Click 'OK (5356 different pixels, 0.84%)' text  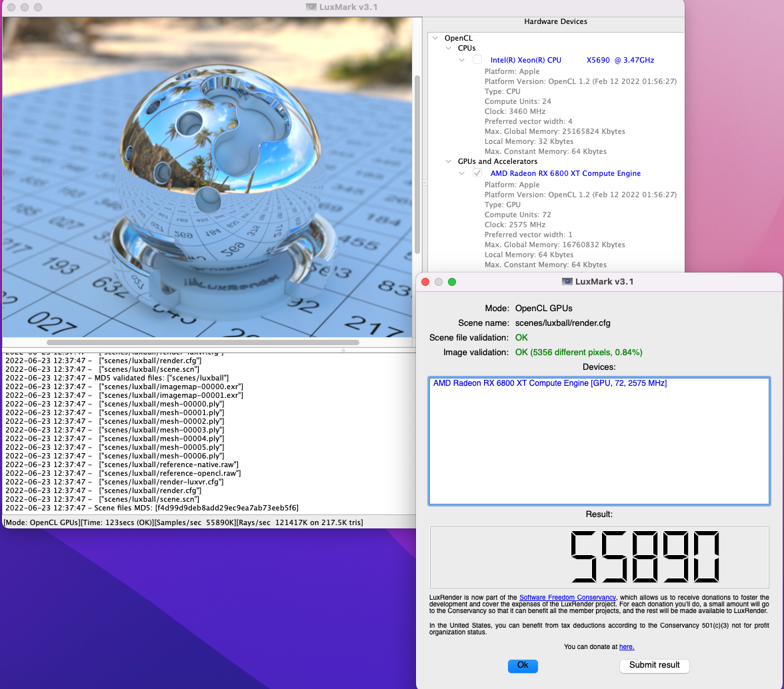coord(579,352)
